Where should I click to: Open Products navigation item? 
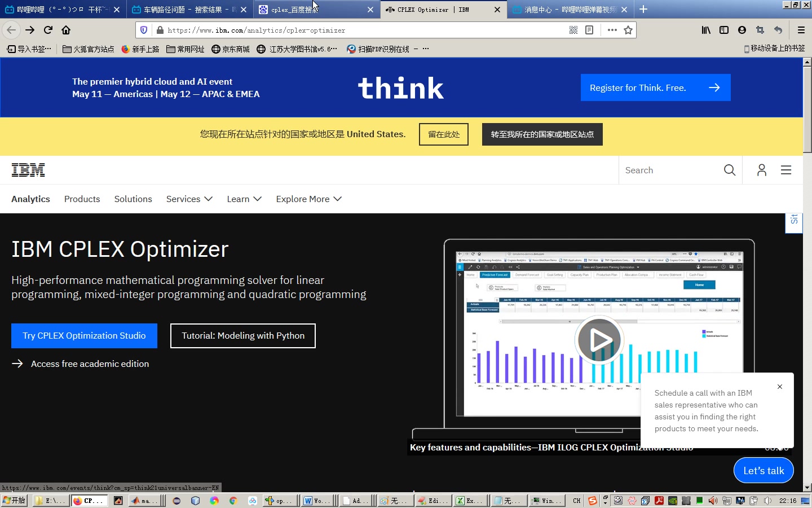click(x=82, y=199)
